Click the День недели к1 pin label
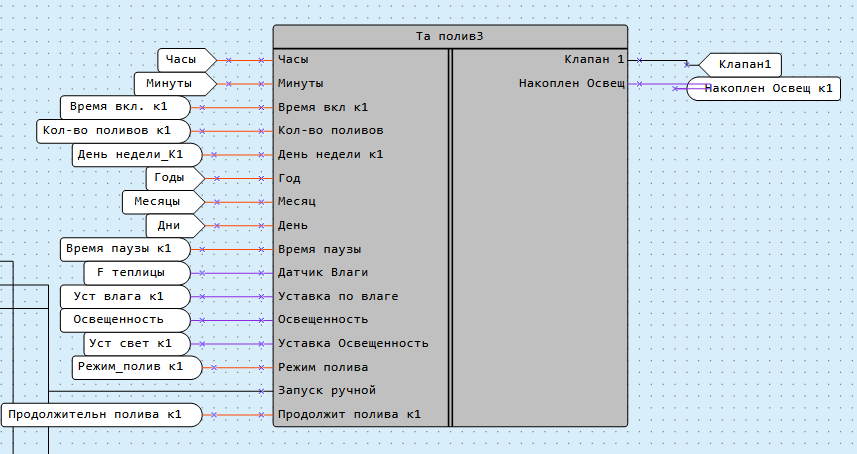 click(x=331, y=155)
